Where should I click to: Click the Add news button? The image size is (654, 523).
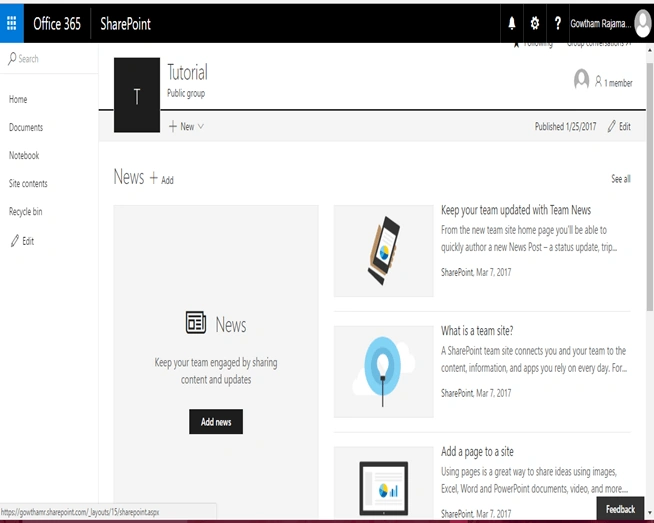coord(216,422)
